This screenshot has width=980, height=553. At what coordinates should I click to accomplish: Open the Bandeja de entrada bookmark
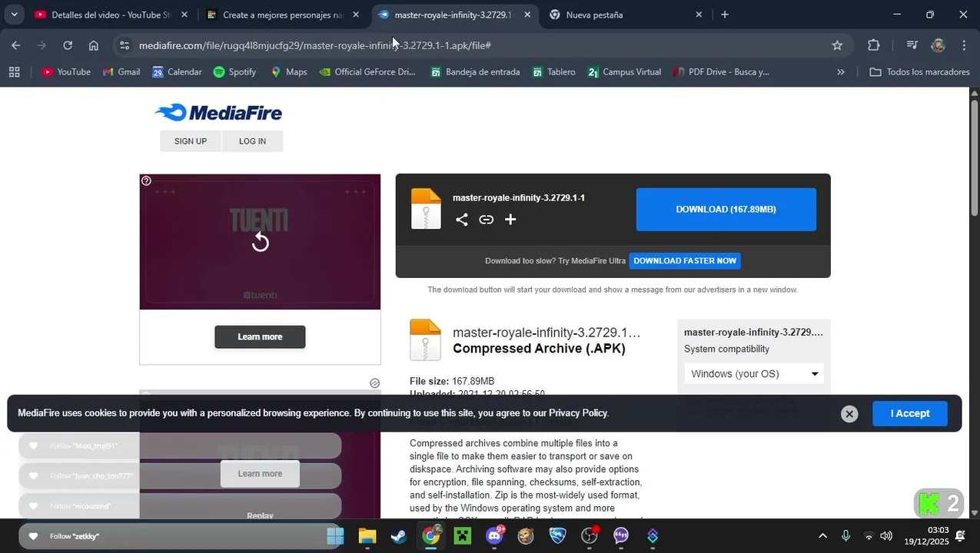point(474,72)
